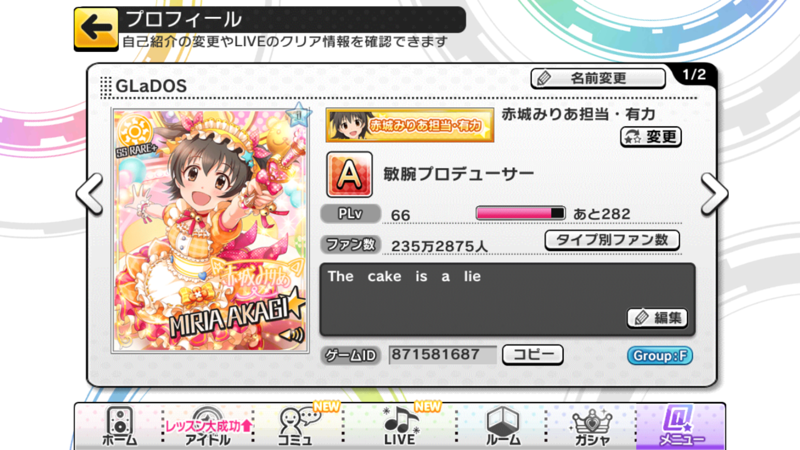800x450 pixels.
Task: Open the メニュー tab
Action: [681, 427]
